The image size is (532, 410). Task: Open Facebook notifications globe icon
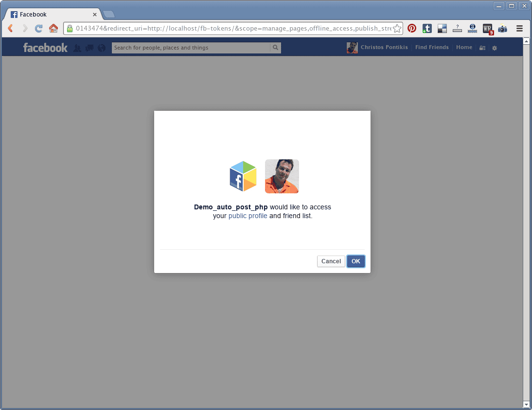coord(102,48)
